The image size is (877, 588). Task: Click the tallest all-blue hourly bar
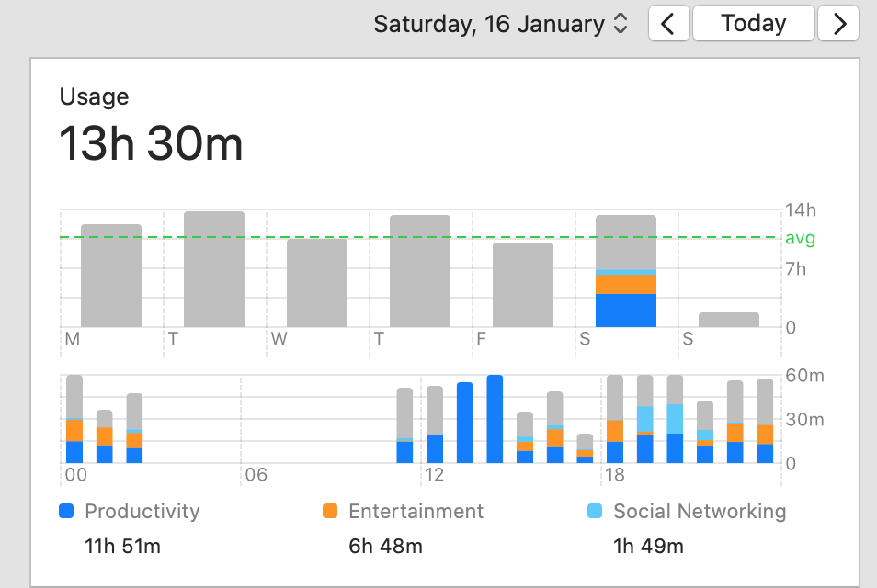tap(495, 419)
